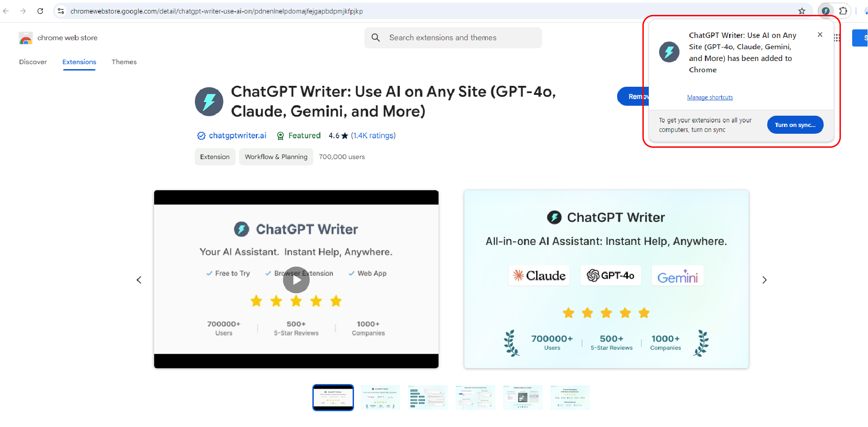The height and width of the screenshot is (427, 868).
Task: Select the sixth screenshot thumbnail
Action: (570, 398)
